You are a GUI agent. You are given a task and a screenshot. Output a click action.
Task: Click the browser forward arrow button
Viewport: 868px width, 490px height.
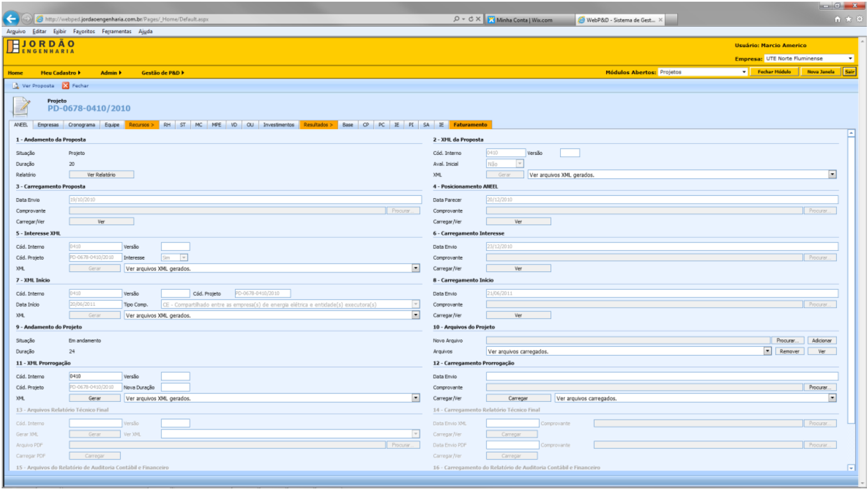[27, 19]
